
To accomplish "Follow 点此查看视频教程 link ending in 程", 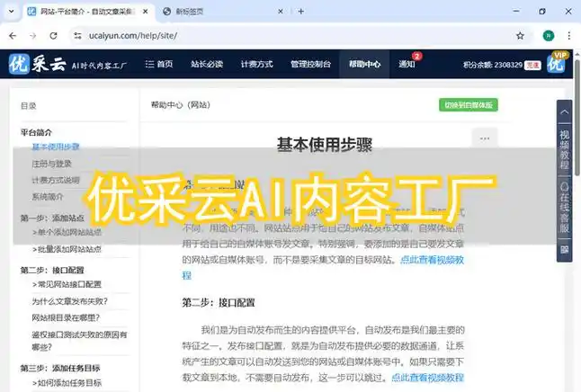I will 432,260.
